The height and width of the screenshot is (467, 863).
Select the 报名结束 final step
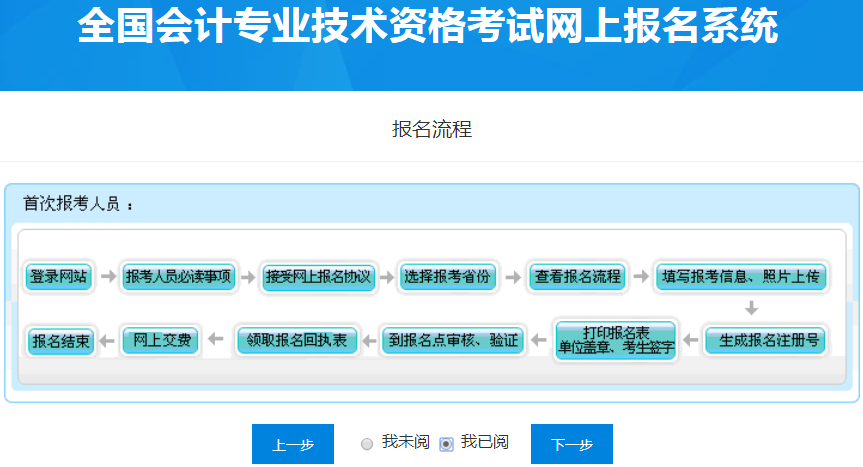pos(61,341)
